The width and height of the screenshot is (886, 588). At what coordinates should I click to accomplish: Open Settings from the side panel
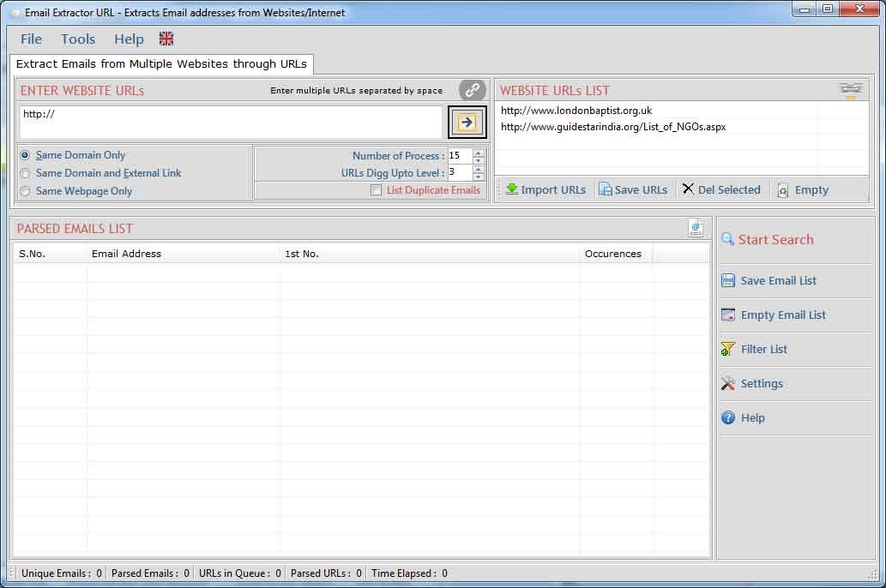(x=752, y=383)
